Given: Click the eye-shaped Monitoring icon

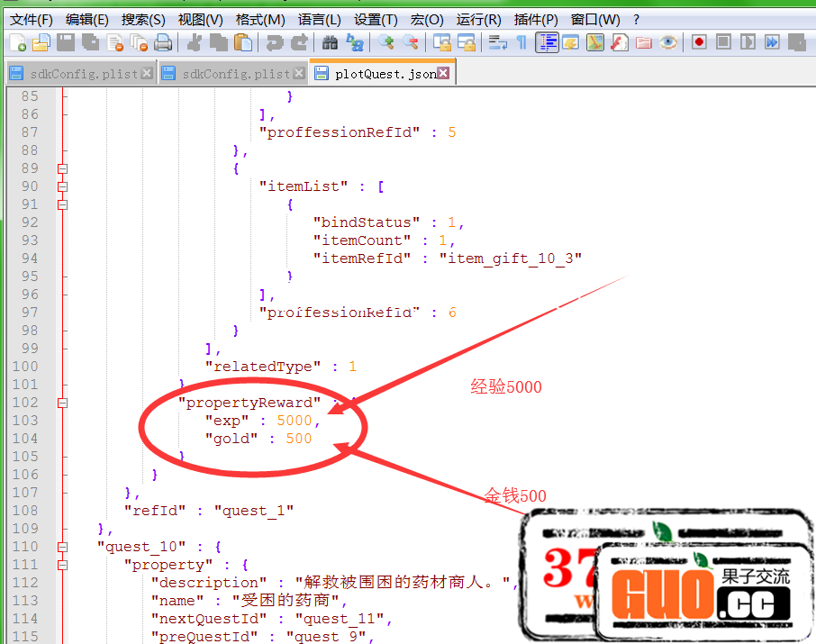Looking at the screenshot, I should pyautogui.click(x=668, y=41).
